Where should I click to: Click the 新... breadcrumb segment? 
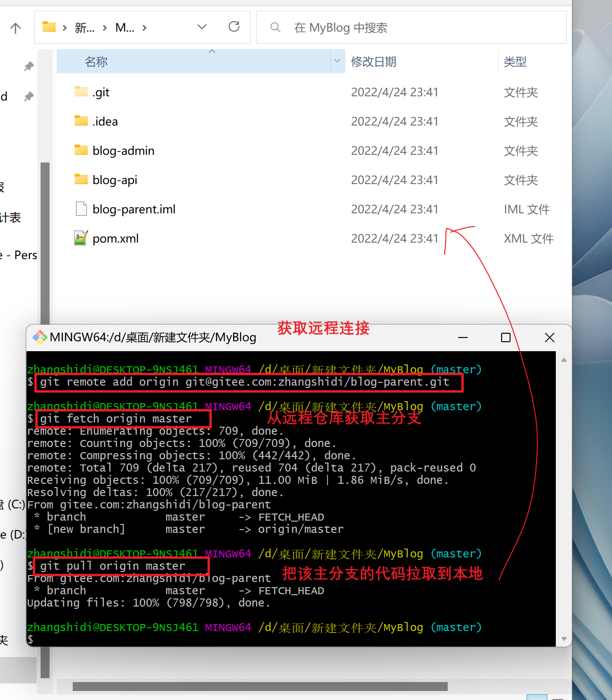84,28
